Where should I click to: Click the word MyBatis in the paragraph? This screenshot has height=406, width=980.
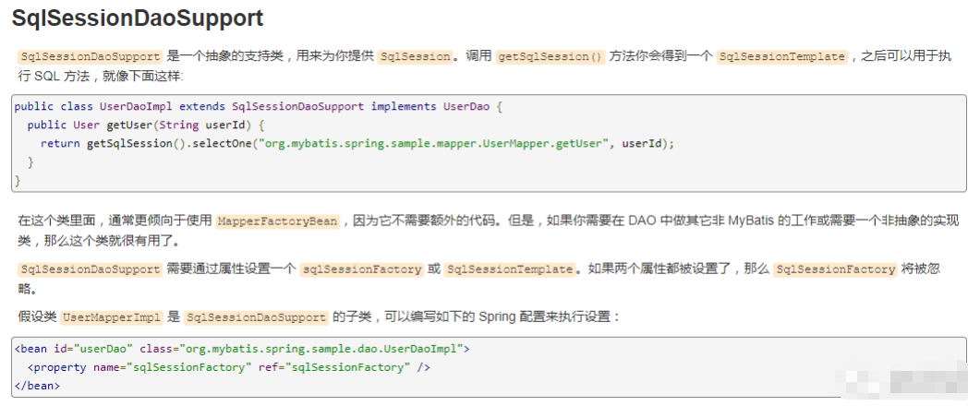[x=752, y=221]
